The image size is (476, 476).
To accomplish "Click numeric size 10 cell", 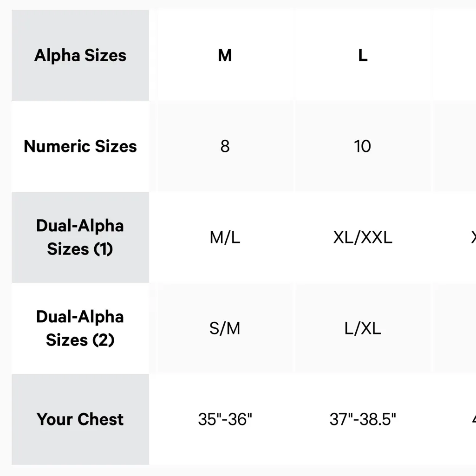I will pyautogui.click(x=363, y=146).
